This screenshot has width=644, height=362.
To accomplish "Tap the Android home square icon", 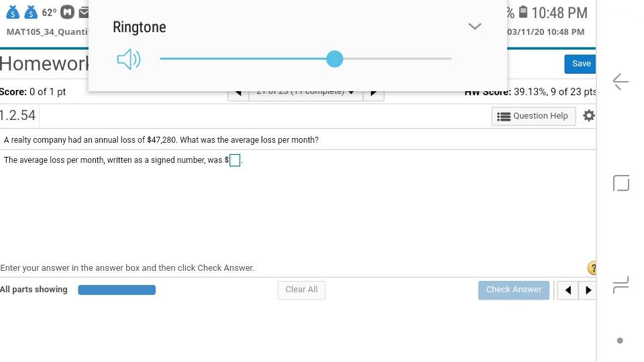I will [x=621, y=183].
